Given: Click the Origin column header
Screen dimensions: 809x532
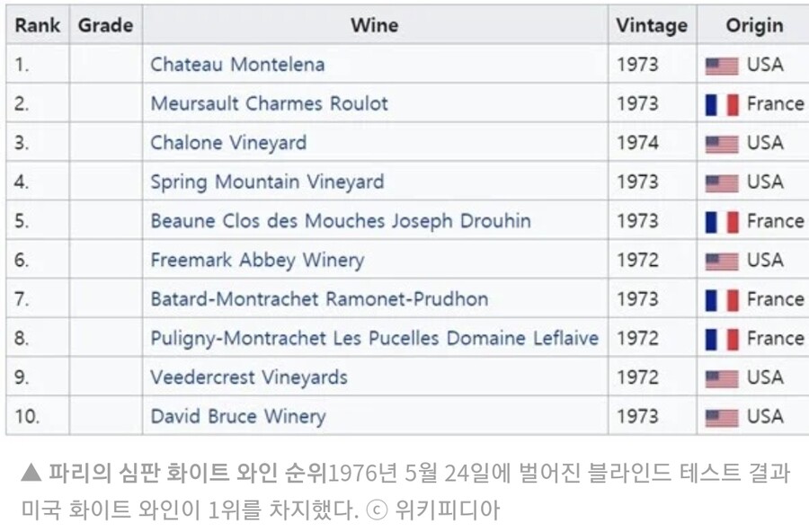Looking at the screenshot, I should point(754,25).
